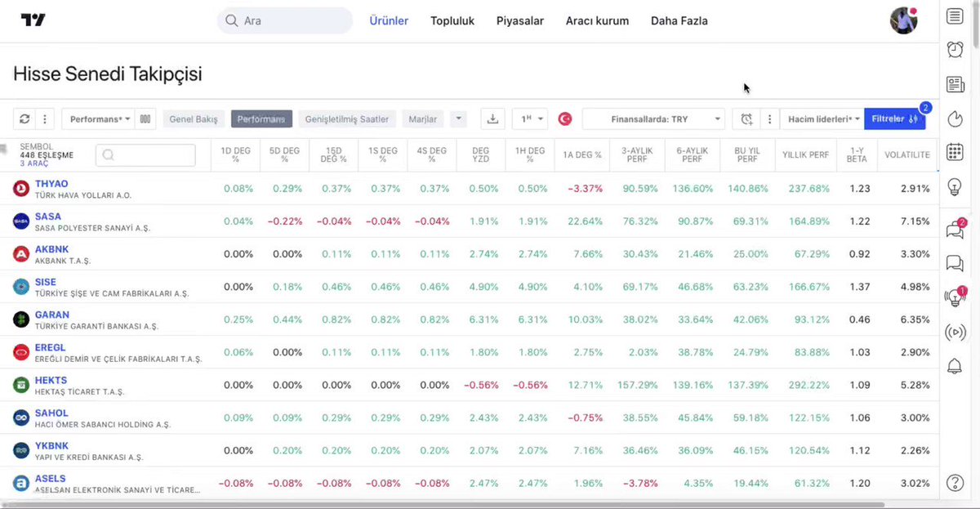Open column setup bars icon
Image resolution: width=980 pixels, height=509 pixels.
[145, 119]
